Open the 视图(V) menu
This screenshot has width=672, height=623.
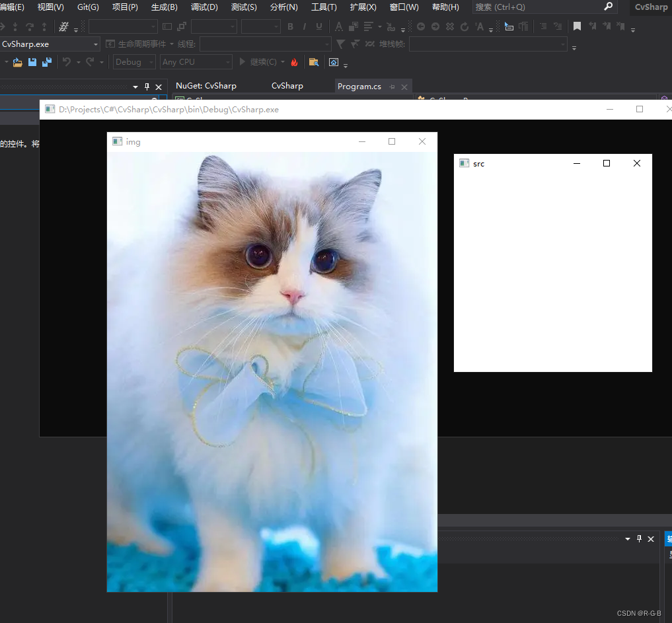pyautogui.click(x=51, y=7)
